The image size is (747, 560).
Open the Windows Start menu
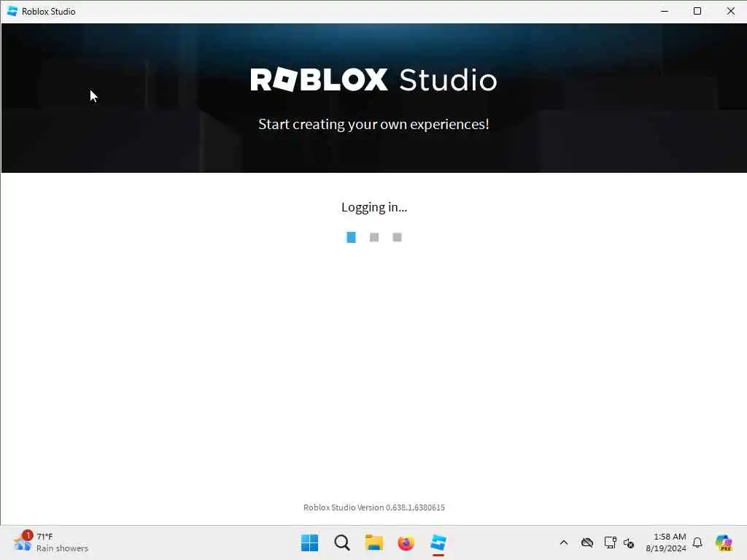click(x=309, y=542)
